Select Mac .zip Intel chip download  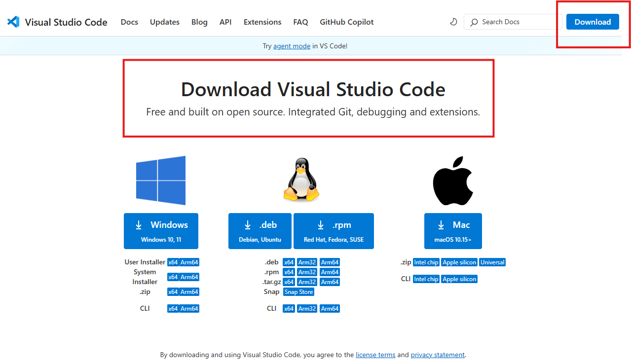(426, 262)
